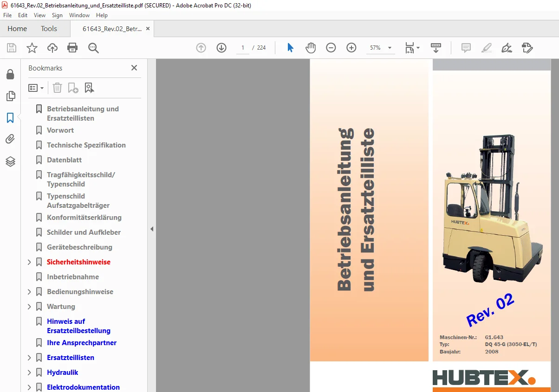Open Inbetriebnahme bookmark
Image resolution: width=559 pixels, height=392 pixels.
(73, 277)
